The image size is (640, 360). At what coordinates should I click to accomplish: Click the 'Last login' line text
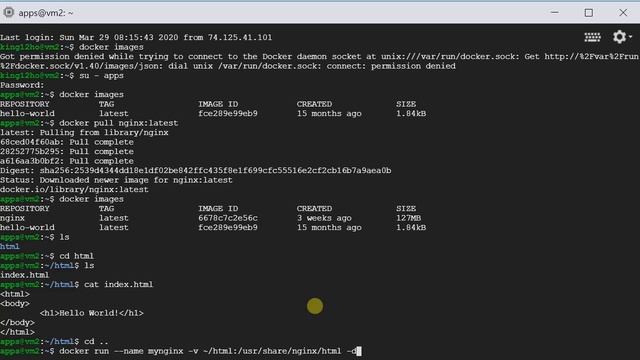click(136, 38)
